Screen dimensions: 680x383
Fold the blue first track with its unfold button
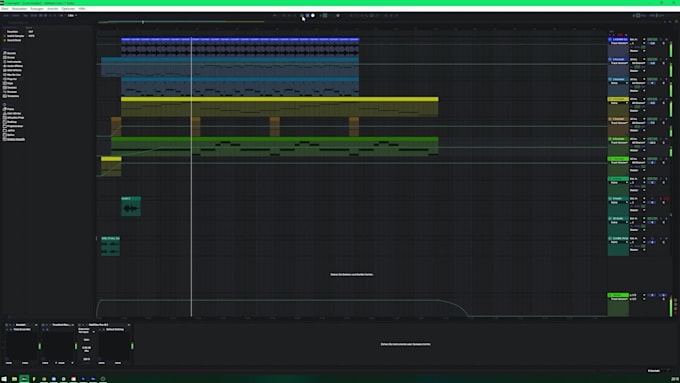(x=610, y=39)
